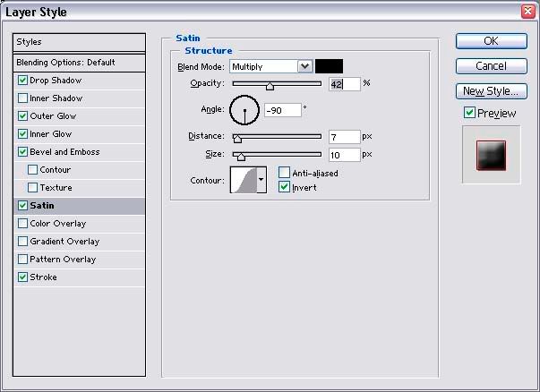540x392 pixels.
Task: Enable the Anti-aliased checkbox
Action: coord(284,173)
